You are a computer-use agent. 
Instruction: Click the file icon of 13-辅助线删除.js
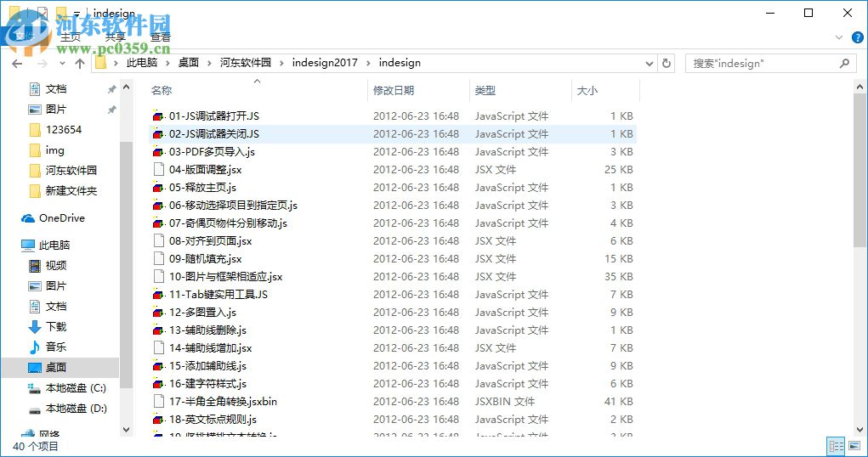(158, 330)
